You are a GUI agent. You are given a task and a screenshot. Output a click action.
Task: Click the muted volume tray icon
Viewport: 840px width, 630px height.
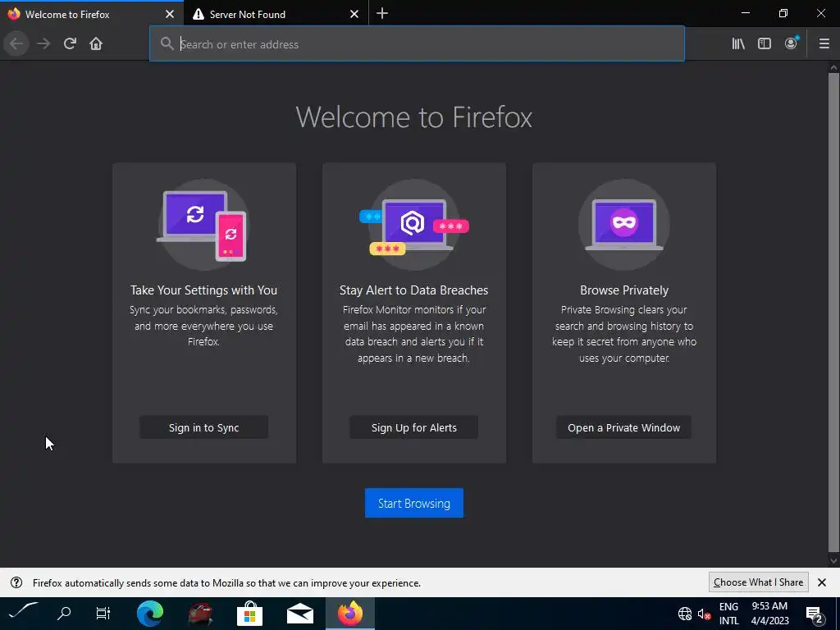coord(704,614)
